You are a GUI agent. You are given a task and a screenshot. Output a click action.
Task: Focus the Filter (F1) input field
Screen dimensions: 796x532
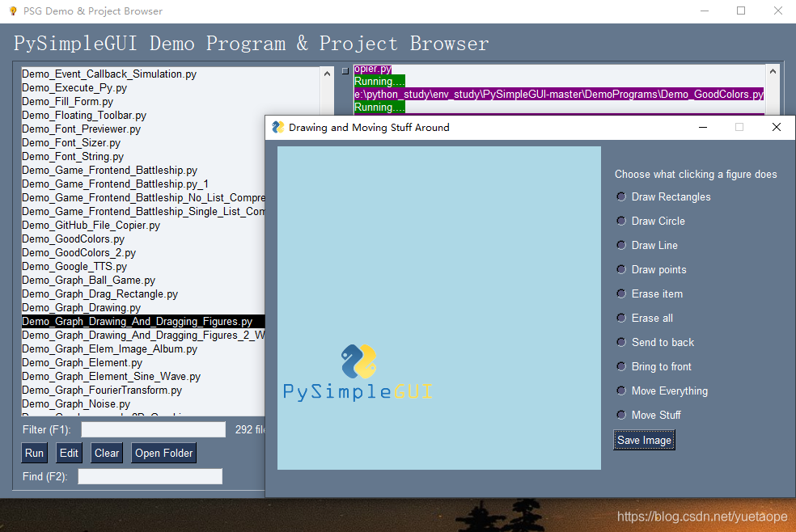pos(154,429)
